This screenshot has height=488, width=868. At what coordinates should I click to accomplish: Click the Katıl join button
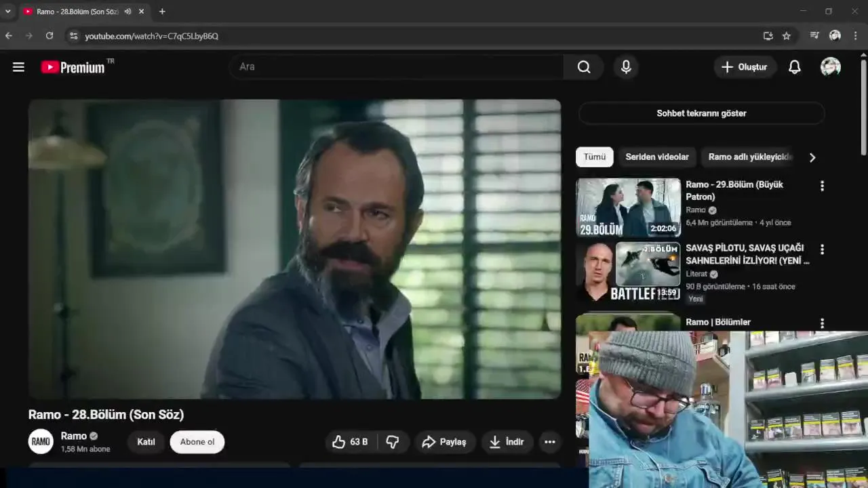[x=146, y=442]
